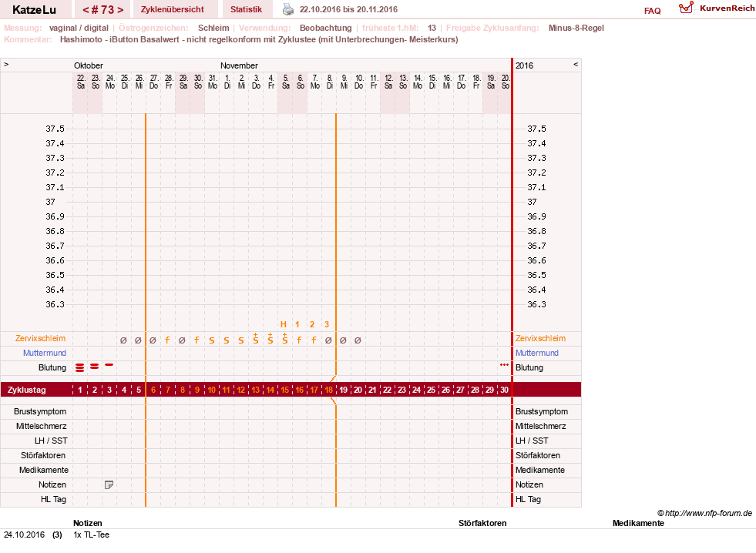
Task: Open the note icon on cycle day 3
Action: [x=109, y=485]
